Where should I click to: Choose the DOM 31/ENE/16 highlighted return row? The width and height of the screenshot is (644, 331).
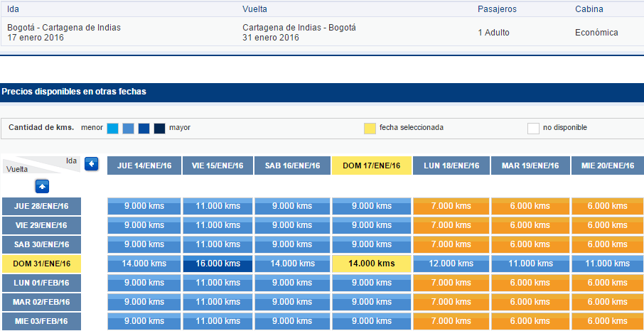[41, 264]
